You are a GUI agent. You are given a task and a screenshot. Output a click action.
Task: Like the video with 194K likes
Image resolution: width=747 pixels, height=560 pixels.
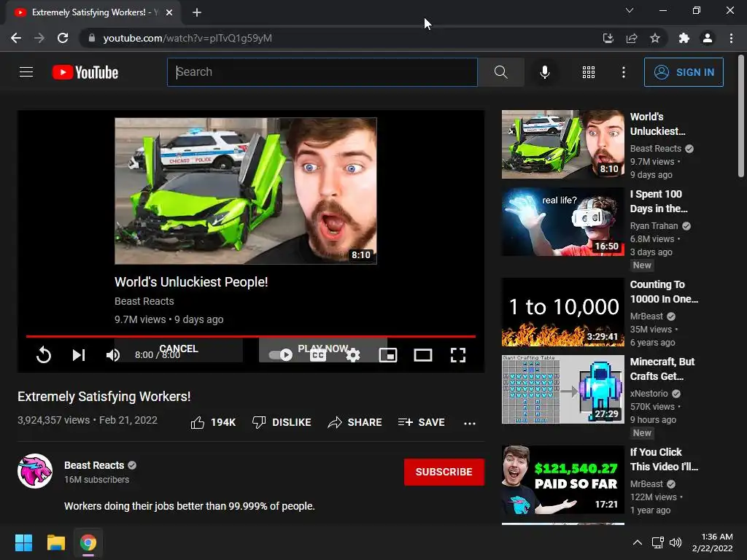(x=213, y=422)
